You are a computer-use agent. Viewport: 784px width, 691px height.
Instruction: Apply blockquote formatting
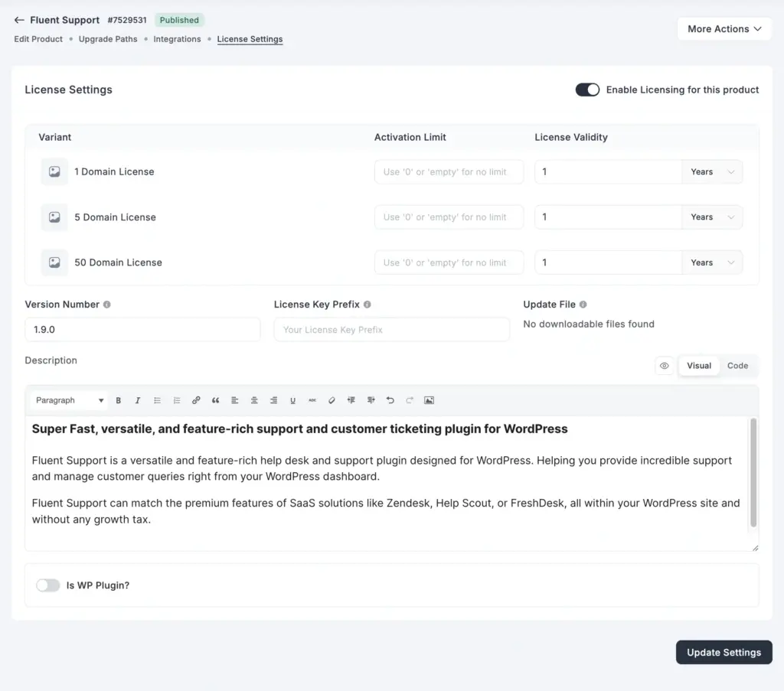tap(215, 400)
